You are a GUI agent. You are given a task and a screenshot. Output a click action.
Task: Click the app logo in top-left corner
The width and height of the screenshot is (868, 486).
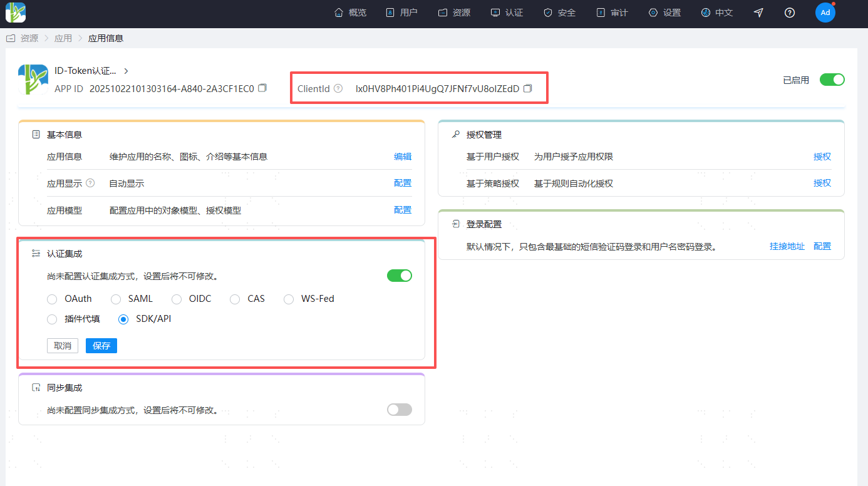pos(16,13)
